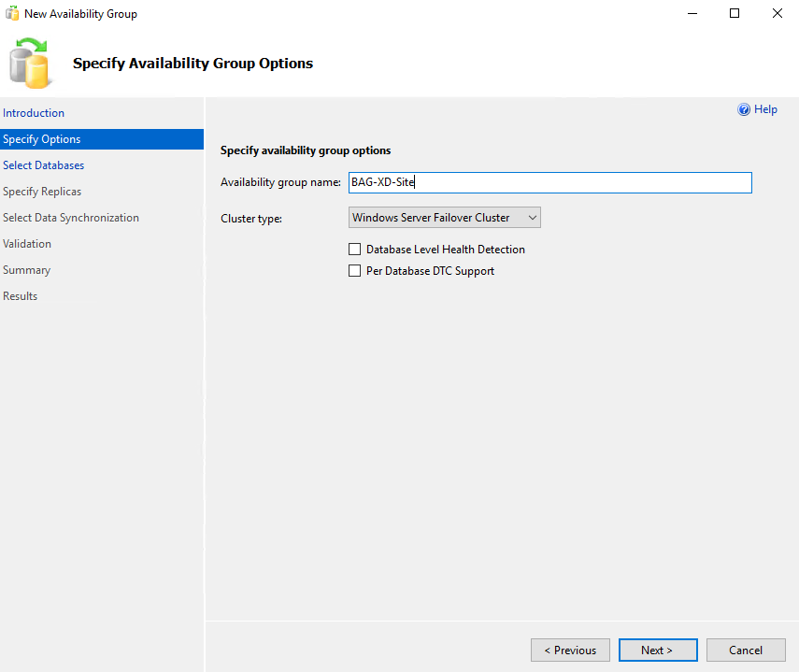
Task: Click the < Previous button
Action: [570, 651]
